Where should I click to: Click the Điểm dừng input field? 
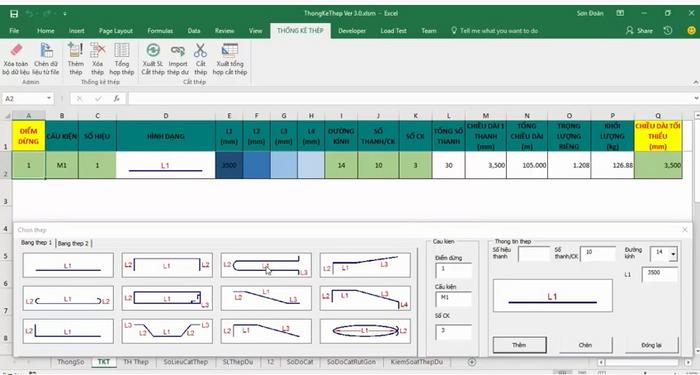tap(454, 271)
